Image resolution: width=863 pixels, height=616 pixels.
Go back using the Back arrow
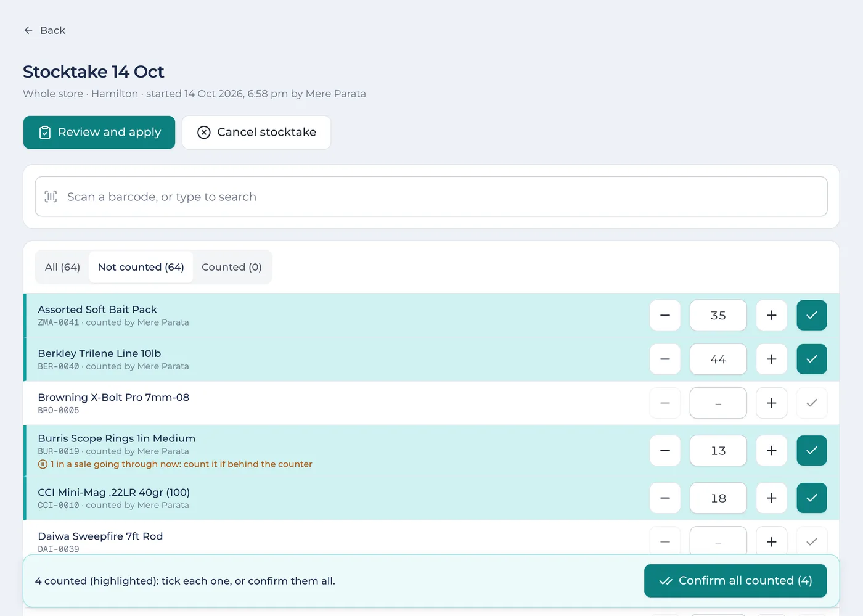(44, 30)
